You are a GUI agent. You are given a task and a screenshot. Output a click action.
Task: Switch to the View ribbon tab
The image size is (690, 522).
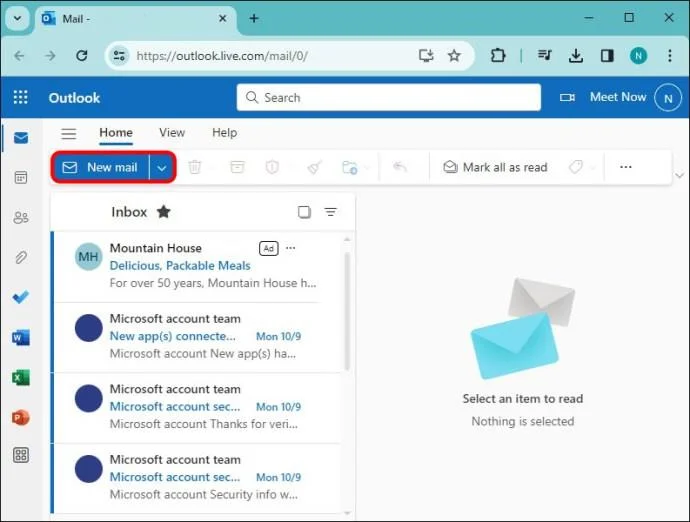[x=172, y=132]
